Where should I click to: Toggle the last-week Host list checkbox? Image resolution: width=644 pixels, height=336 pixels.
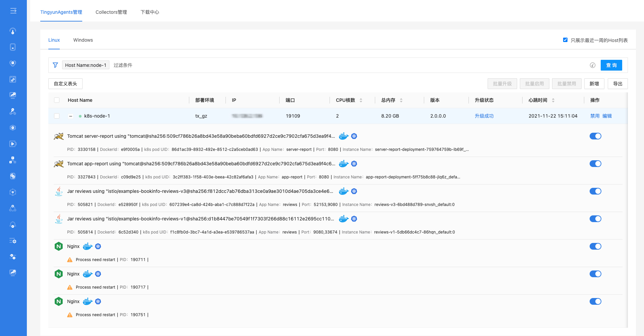click(x=565, y=40)
